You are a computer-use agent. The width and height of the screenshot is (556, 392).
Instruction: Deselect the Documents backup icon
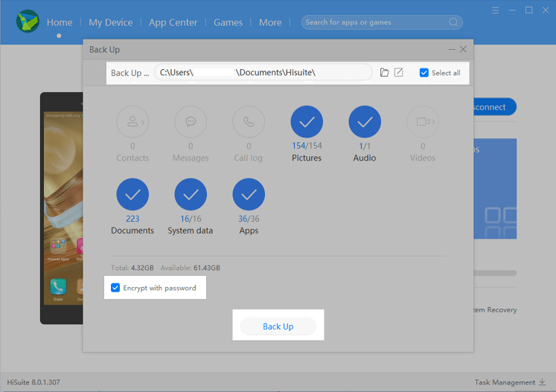[132, 195]
